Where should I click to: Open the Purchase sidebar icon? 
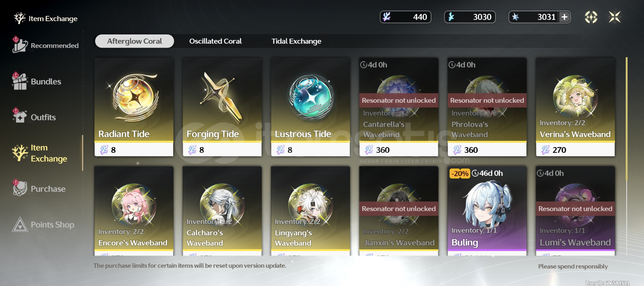20,188
